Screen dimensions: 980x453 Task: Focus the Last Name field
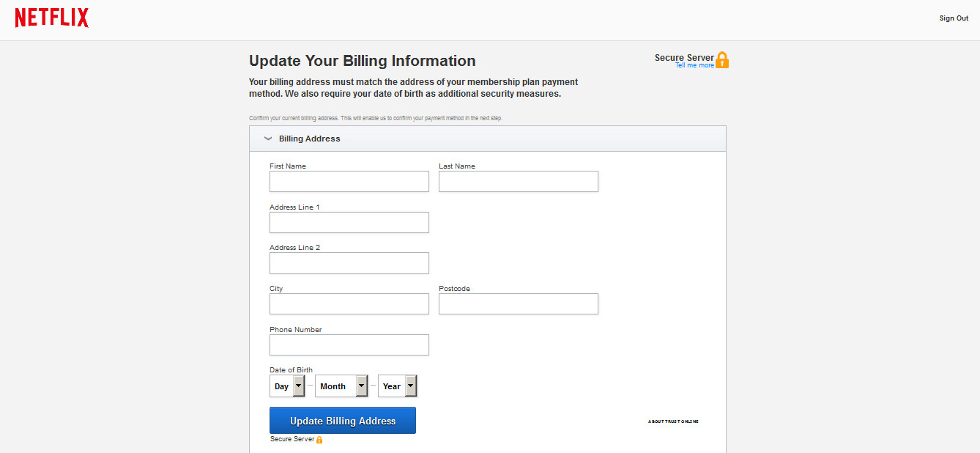pyautogui.click(x=518, y=182)
